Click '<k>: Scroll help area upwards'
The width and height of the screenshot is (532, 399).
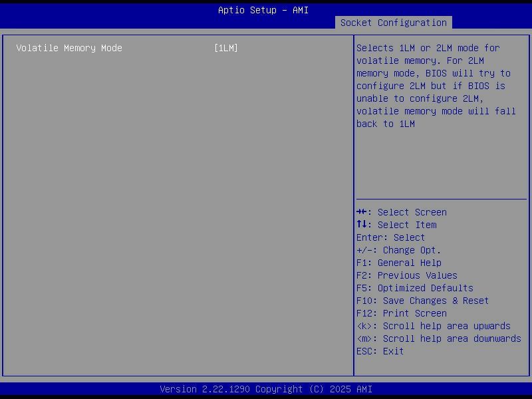[434, 326]
